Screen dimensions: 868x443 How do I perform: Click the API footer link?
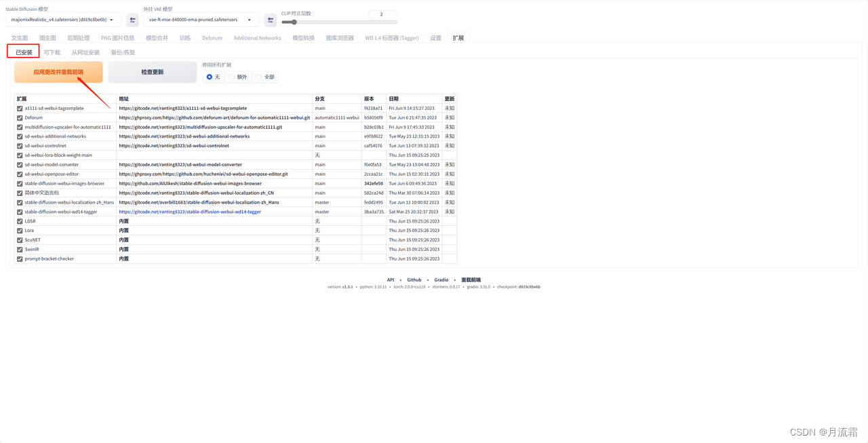click(x=391, y=280)
